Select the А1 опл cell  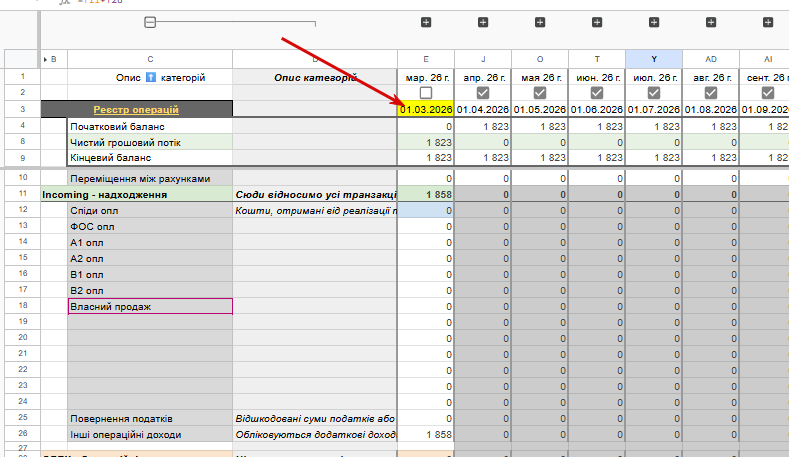150,243
